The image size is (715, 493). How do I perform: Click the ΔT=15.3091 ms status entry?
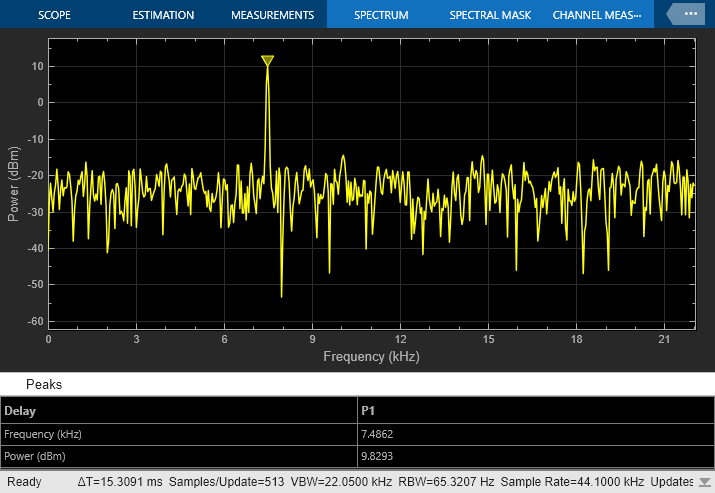click(120, 482)
